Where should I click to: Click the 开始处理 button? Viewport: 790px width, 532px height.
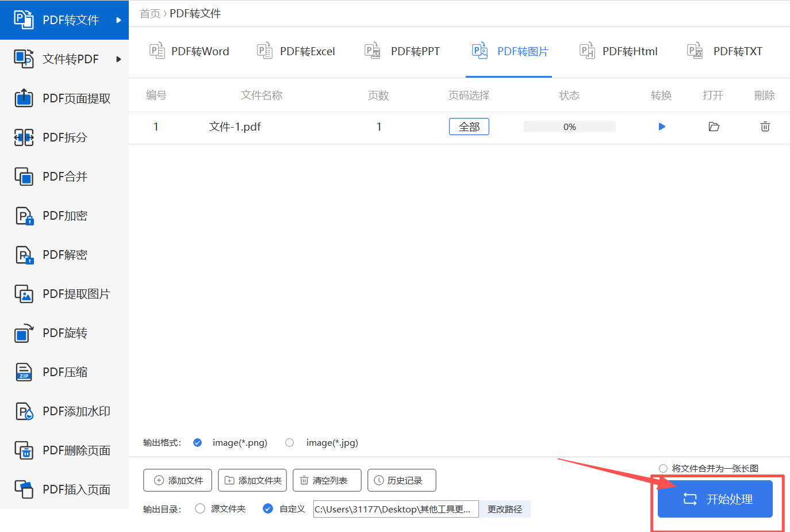[x=715, y=499]
